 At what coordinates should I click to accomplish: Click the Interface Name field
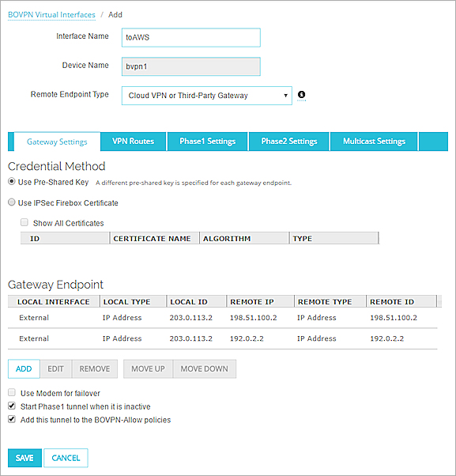click(x=191, y=38)
